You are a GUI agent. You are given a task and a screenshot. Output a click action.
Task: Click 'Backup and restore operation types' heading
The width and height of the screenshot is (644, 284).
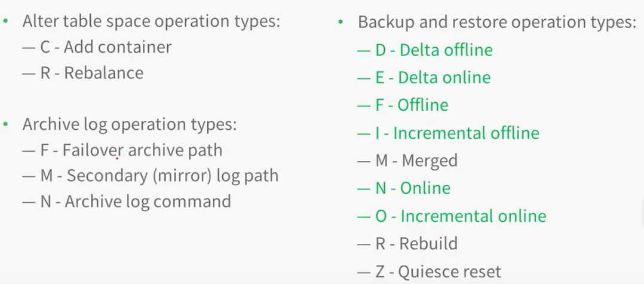(x=496, y=23)
